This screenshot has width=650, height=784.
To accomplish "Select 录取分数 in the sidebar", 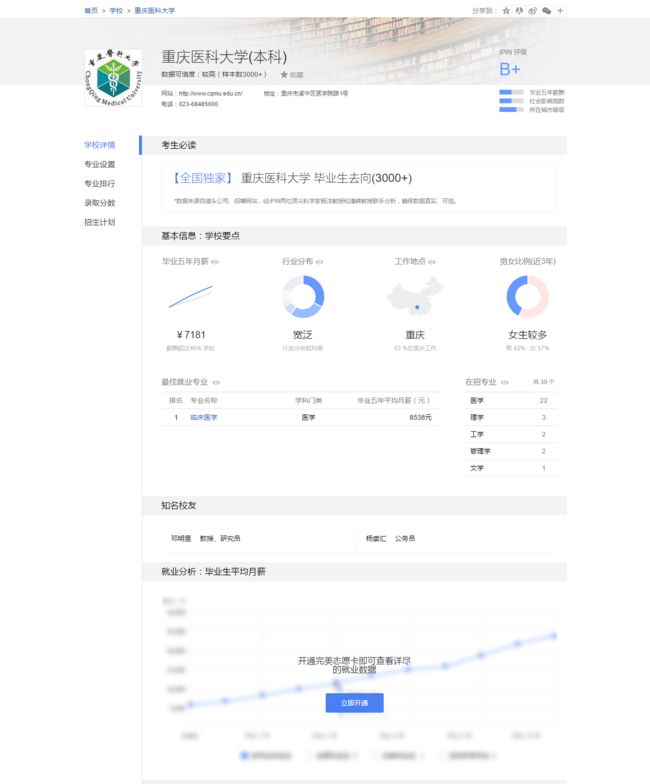I will tap(100, 203).
